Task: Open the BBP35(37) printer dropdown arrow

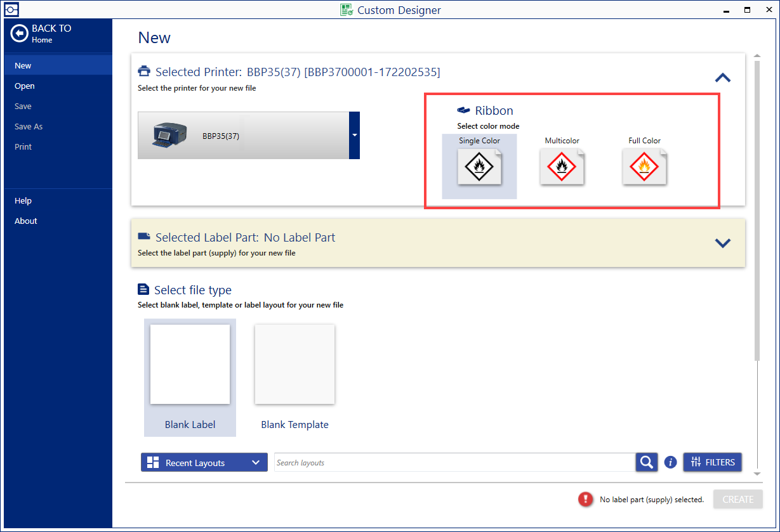Action: pyautogui.click(x=354, y=135)
